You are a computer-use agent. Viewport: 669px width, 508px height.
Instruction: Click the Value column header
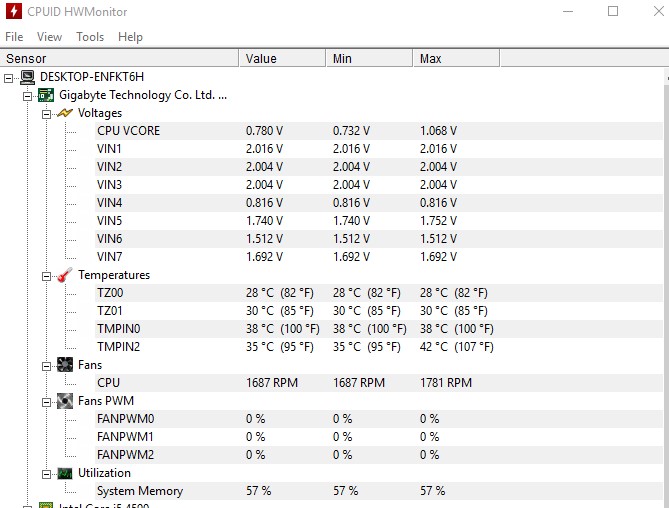coord(282,58)
